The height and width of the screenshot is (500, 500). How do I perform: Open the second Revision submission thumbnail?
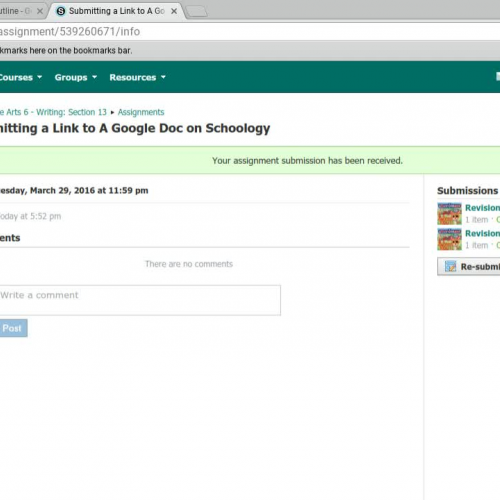click(x=449, y=239)
